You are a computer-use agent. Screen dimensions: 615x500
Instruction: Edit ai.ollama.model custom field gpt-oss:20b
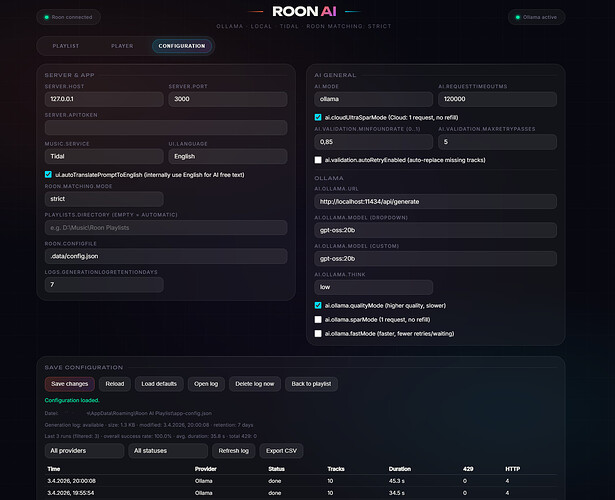click(x=435, y=259)
